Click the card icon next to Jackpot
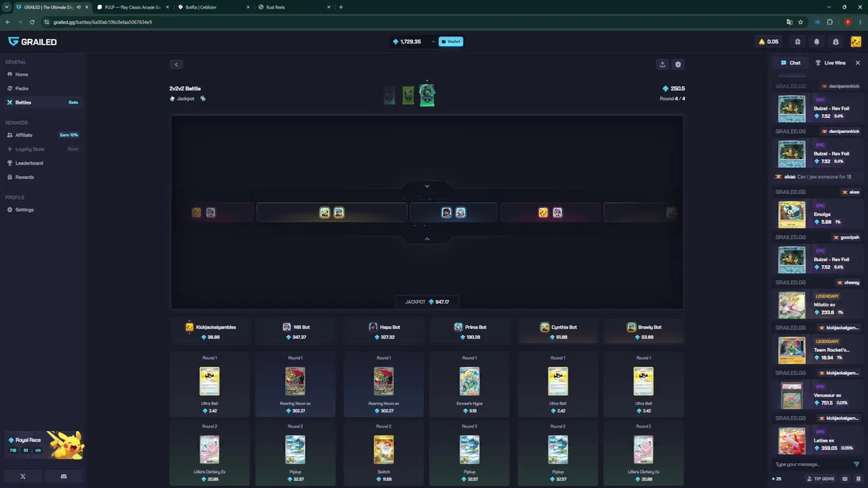This screenshot has width=868, height=488. (203, 99)
